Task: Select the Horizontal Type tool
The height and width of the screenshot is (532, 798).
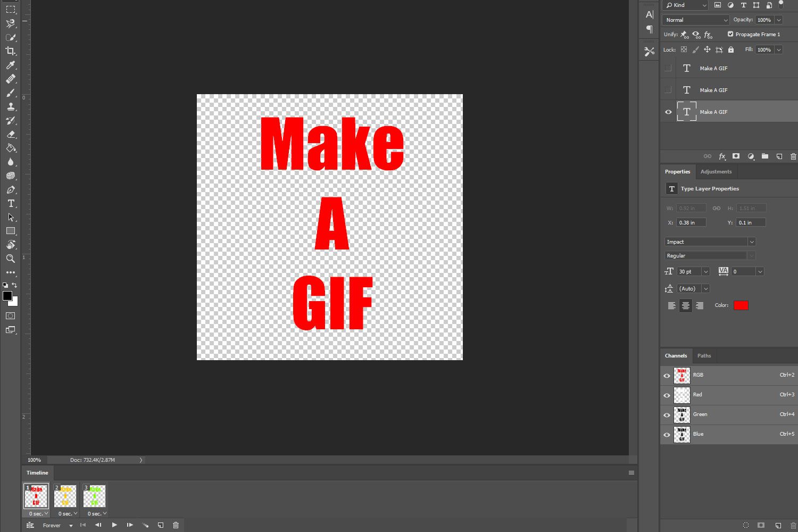Action: pos(11,203)
